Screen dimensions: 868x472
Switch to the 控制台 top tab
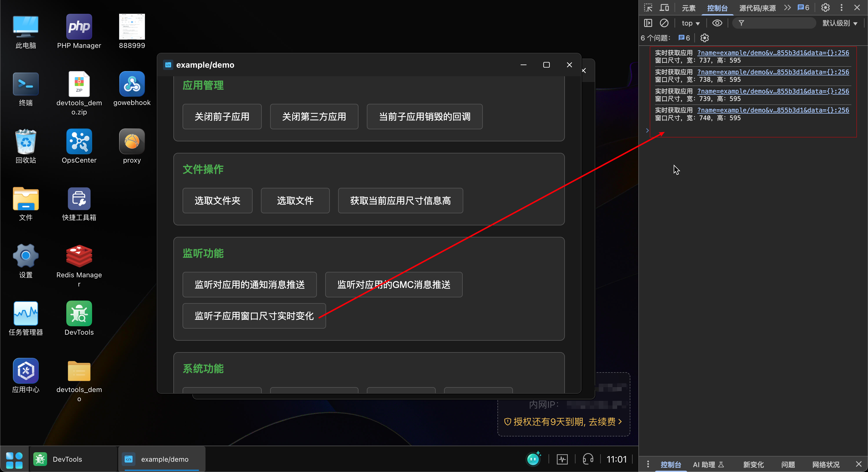(717, 8)
